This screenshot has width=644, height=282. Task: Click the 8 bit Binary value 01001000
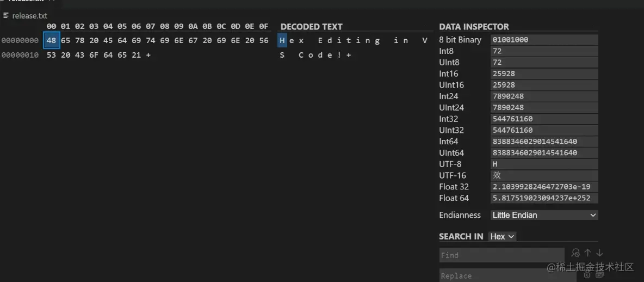coord(544,40)
